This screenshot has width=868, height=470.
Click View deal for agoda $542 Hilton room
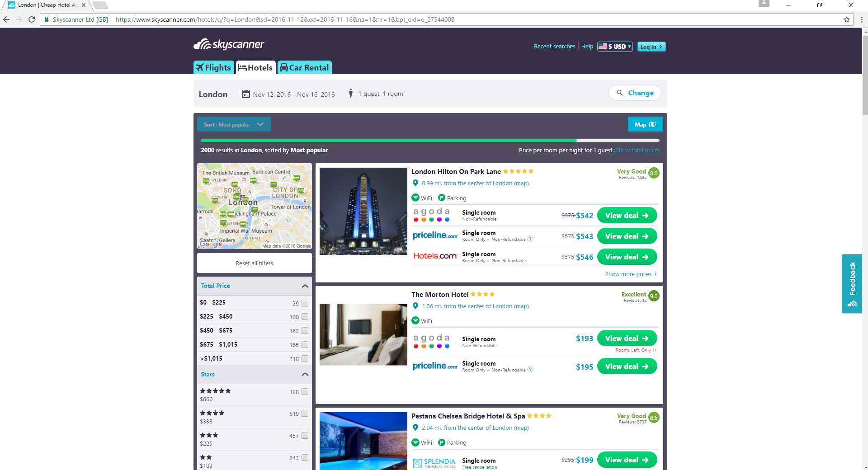pyautogui.click(x=627, y=216)
